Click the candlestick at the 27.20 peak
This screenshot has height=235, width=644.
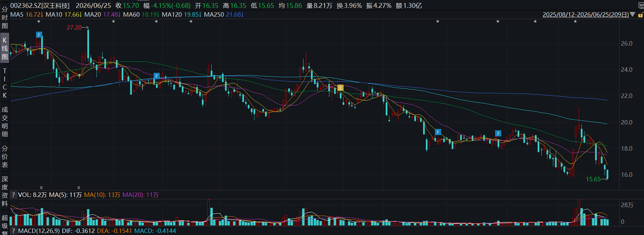[x=88, y=44]
